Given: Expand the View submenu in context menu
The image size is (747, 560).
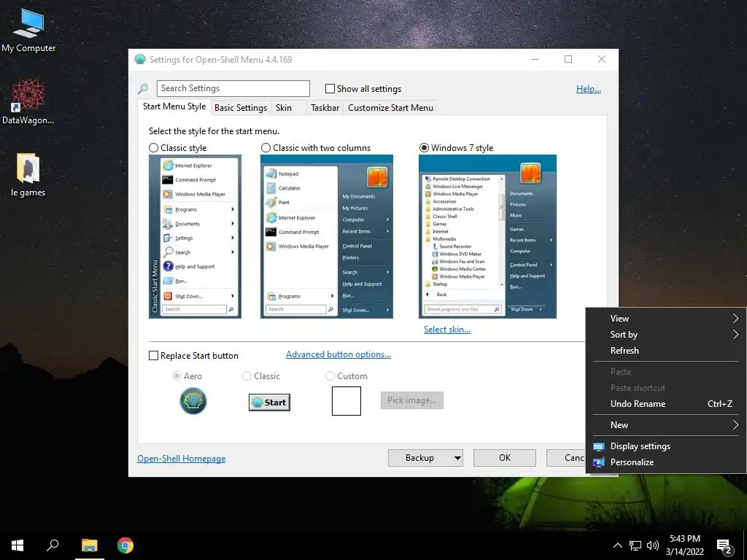Looking at the screenshot, I should (x=665, y=319).
